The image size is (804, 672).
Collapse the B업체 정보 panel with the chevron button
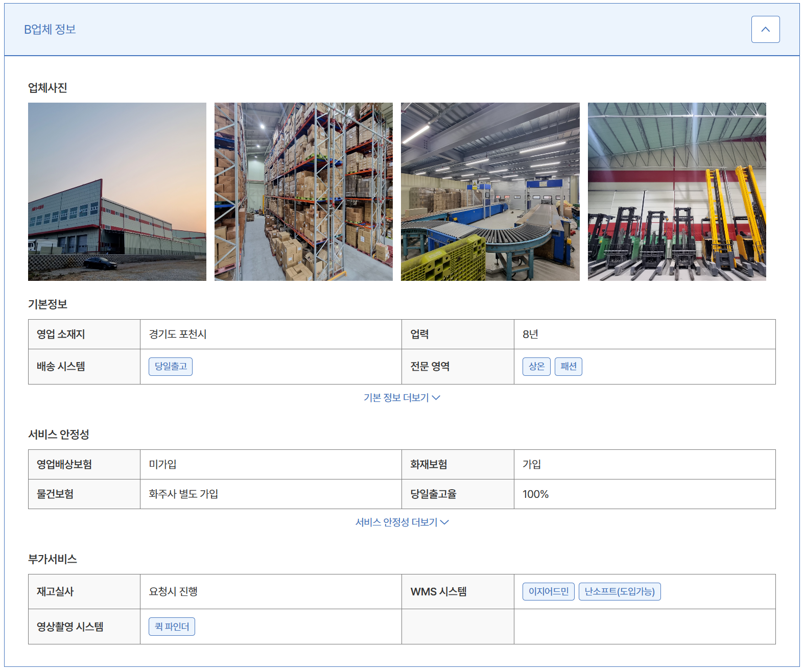[765, 29]
